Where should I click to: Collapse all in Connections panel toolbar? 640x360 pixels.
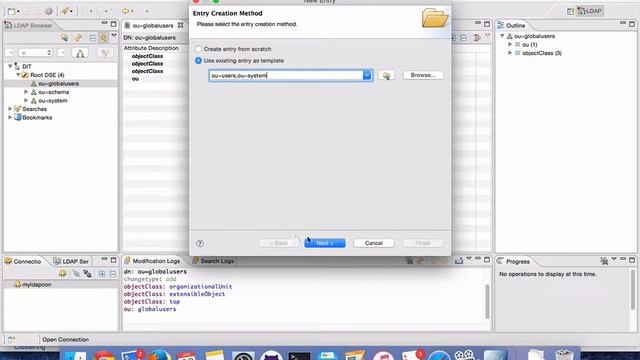tap(113, 273)
